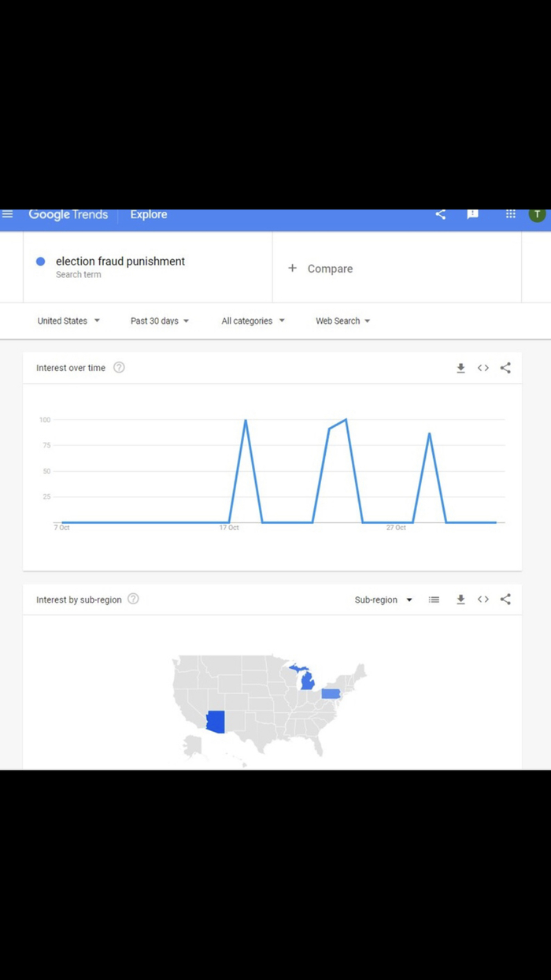Viewport: 551px width, 980px height.
Task: Click the Google Trends logo link
Action: pyautogui.click(x=68, y=214)
